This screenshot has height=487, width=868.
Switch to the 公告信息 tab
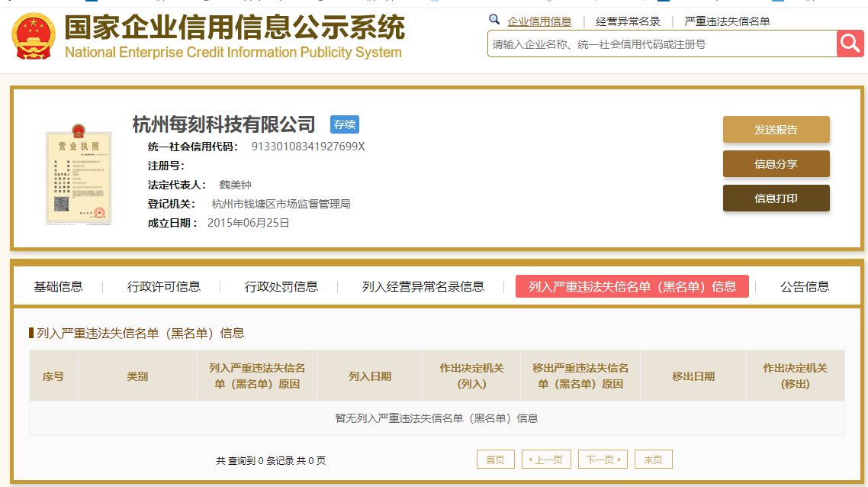[x=805, y=286]
